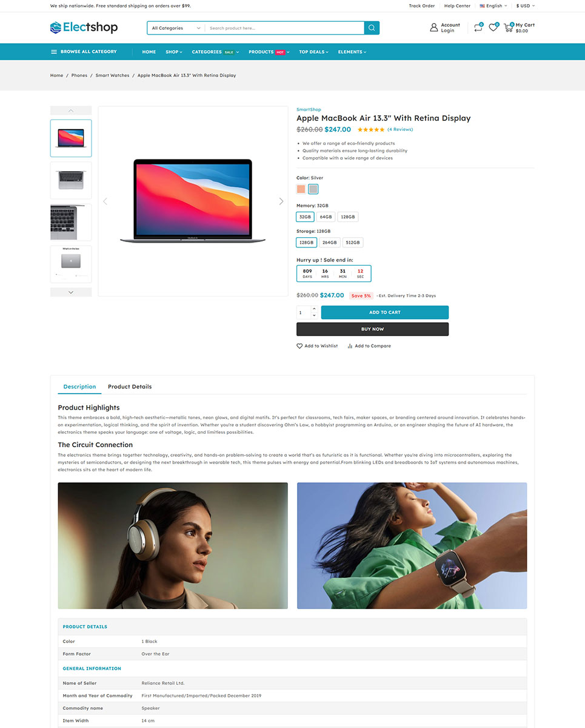Open the compare arrows icon in header
The height and width of the screenshot is (728, 585).
point(478,27)
